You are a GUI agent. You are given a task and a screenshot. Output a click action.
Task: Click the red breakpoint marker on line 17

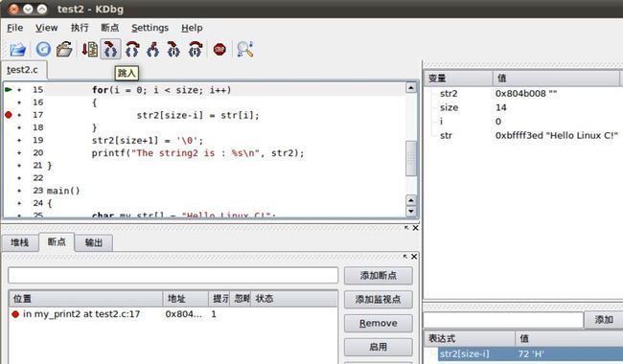pos(9,115)
